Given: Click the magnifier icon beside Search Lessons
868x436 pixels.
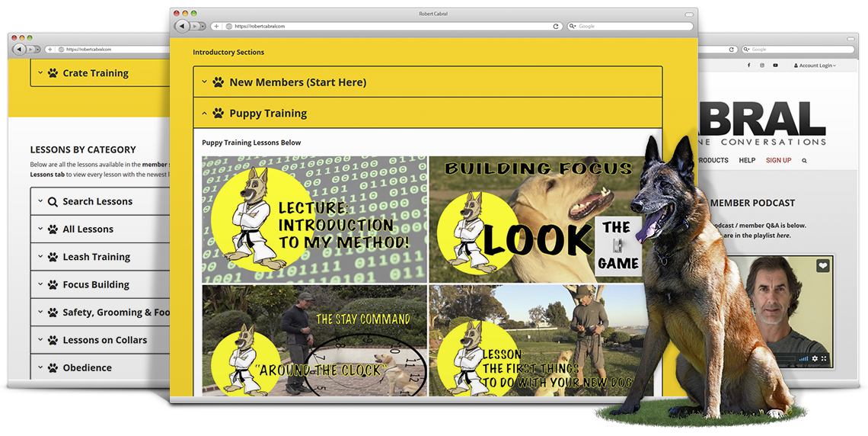Looking at the screenshot, I should click(53, 202).
